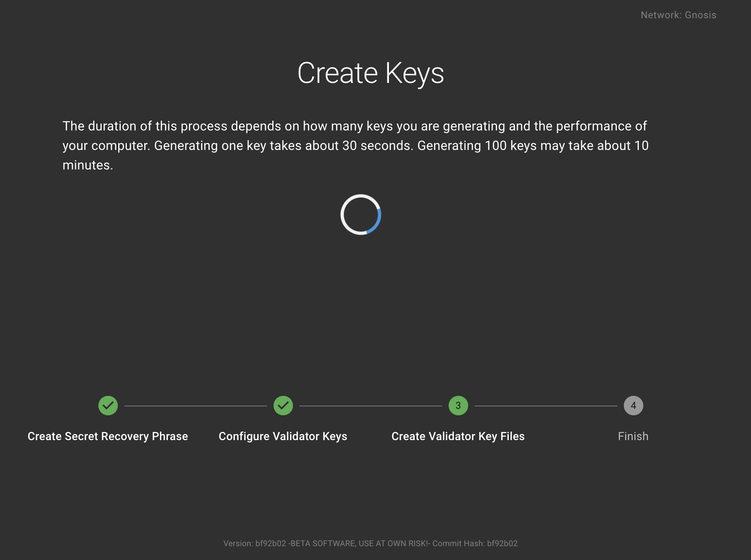Click the connector line between steps one and two
Viewport: 751px width, 560px height.
point(195,406)
